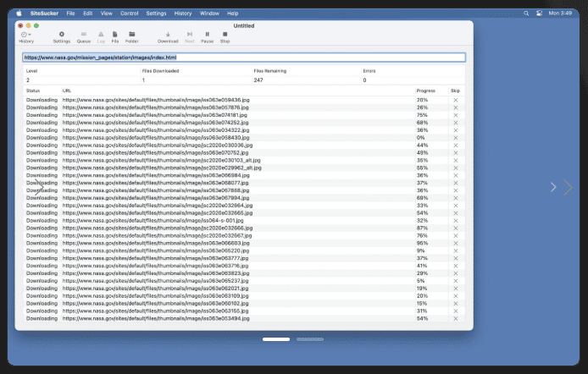The height and width of the screenshot is (374, 588).
Task: Skip the iss063e074181.jpg download
Action: point(456,115)
